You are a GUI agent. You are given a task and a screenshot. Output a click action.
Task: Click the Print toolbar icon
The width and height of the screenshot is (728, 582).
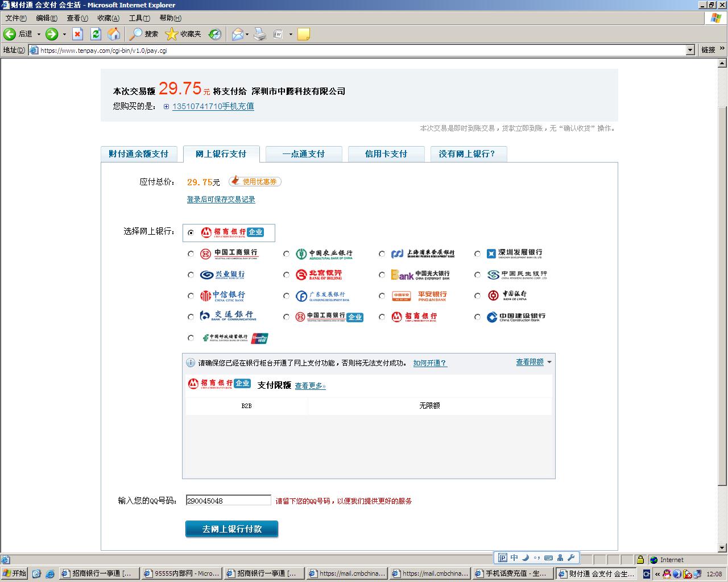pyautogui.click(x=260, y=35)
